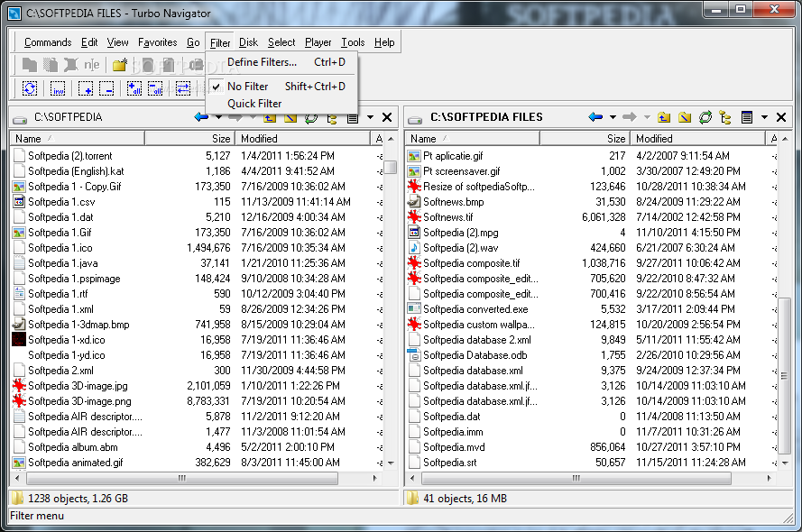This screenshot has width=802, height=532.
Task: Click the right panel drive icon
Action: click(415, 119)
